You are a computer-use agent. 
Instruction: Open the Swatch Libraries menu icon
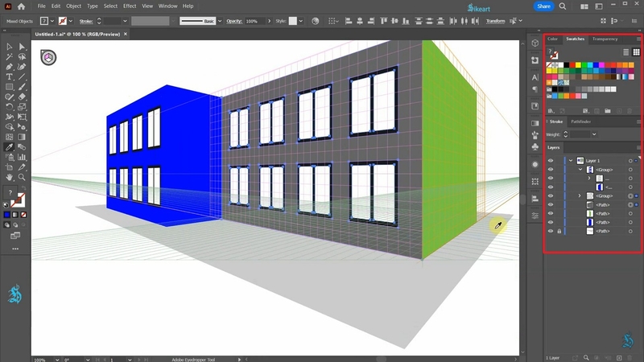click(x=551, y=111)
